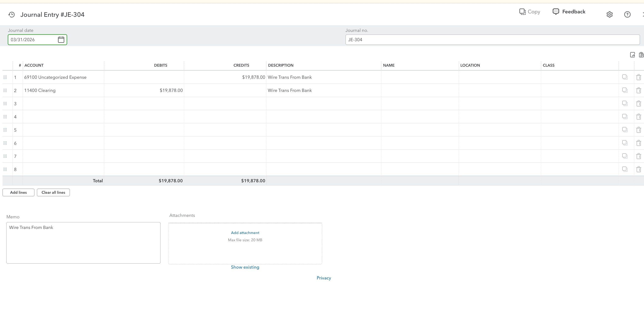The height and width of the screenshot is (317, 644).
Task: Click line 2 debit $19,878.00
Action: pyautogui.click(x=171, y=90)
